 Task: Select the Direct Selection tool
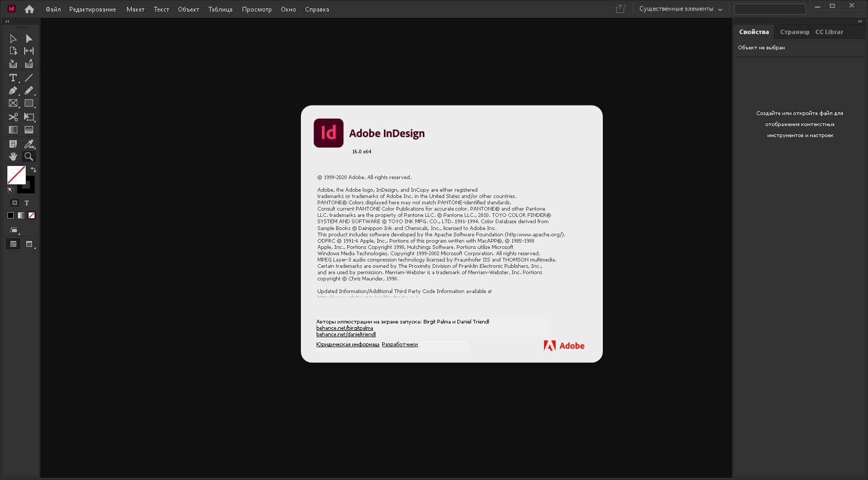29,38
